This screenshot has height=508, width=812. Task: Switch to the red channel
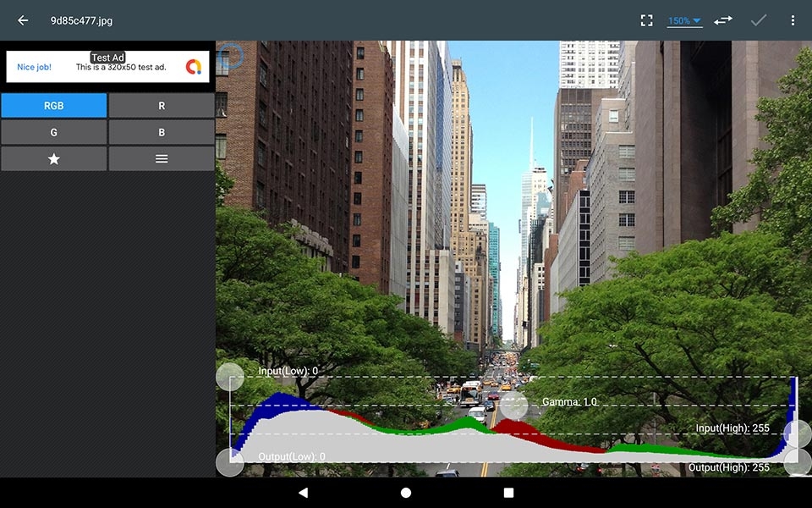click(x=162, y=105)
